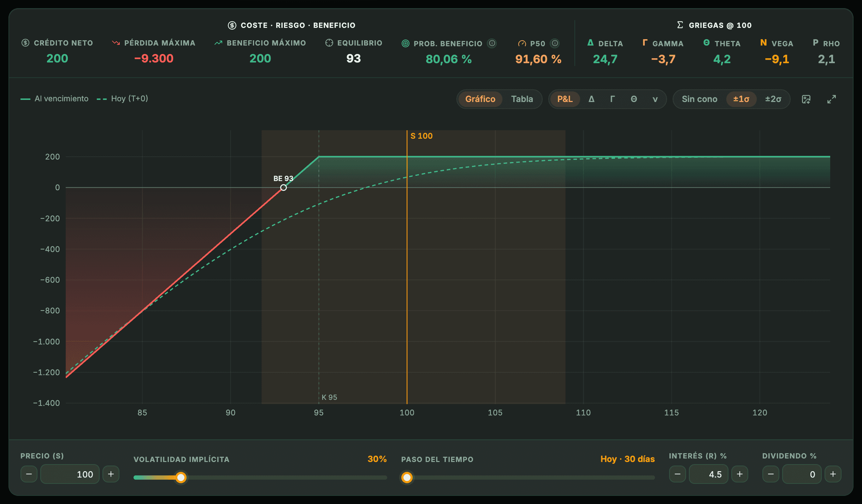Switch to Gráfico view

click(x=480, y=99)
